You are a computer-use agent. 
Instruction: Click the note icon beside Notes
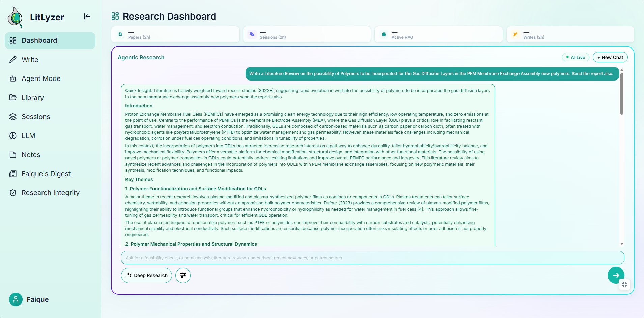tap(13, 155)
